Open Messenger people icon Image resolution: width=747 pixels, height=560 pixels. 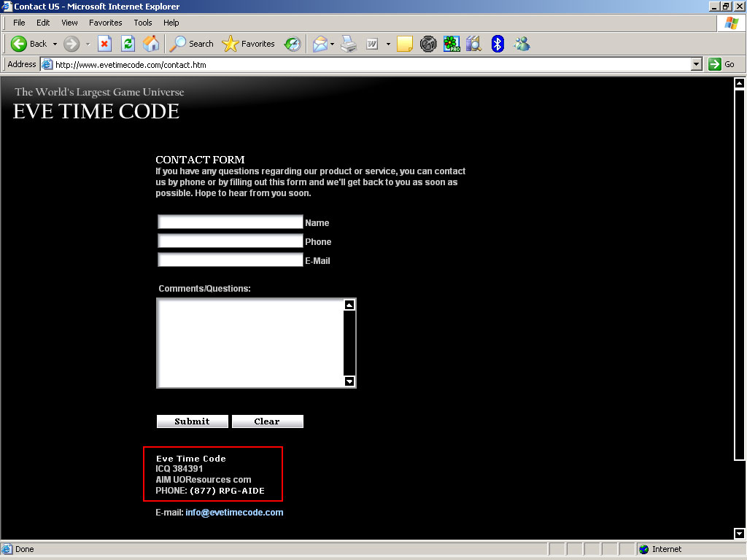522,44
